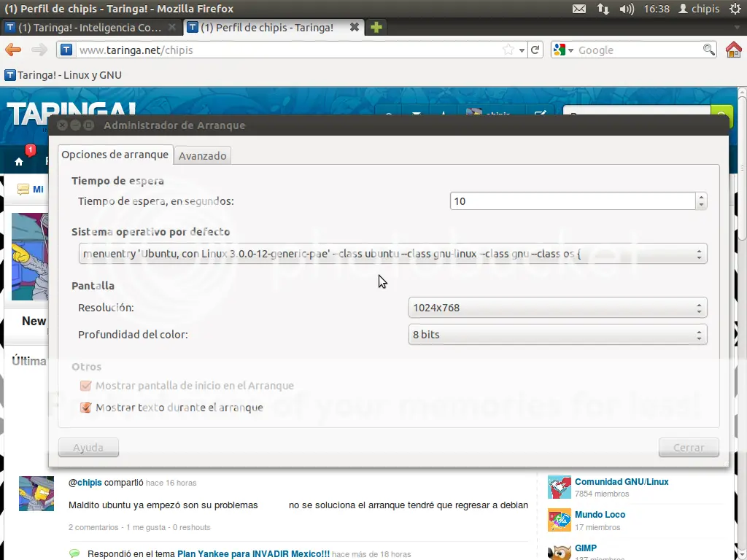Bookmark this page with star icon
The width and height of the screenshot is (747, 560).
(508, 50)
